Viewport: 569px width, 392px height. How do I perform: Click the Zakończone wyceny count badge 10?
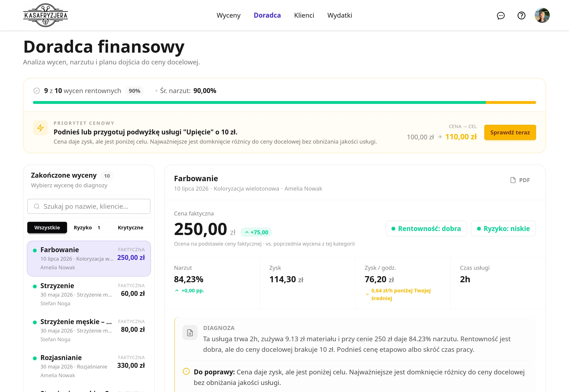(107, 176)
